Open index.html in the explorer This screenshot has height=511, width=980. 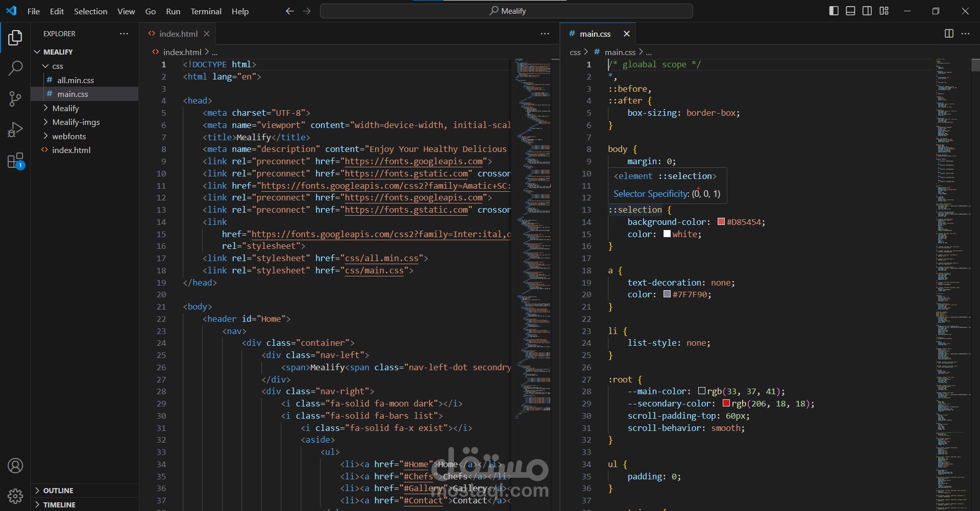pos(85,150)
